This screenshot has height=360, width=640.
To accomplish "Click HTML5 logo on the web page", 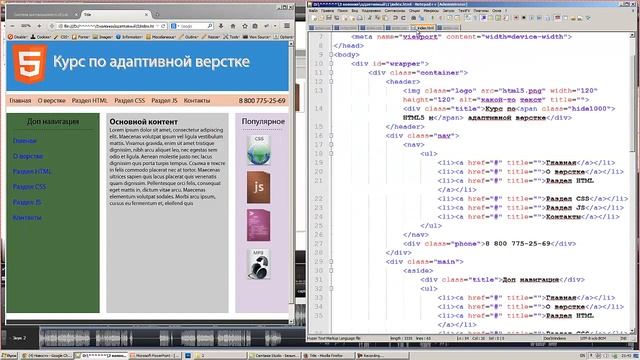I will coord(30,64).
